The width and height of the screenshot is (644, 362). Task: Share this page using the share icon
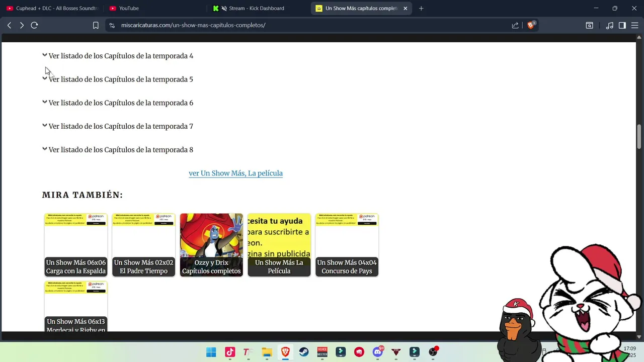[x=515, y=25]
